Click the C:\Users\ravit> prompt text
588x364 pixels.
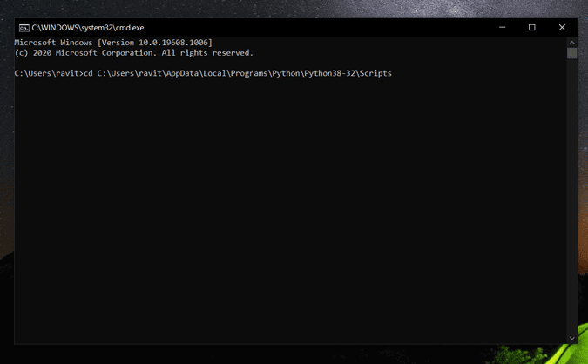coord(48,73)
